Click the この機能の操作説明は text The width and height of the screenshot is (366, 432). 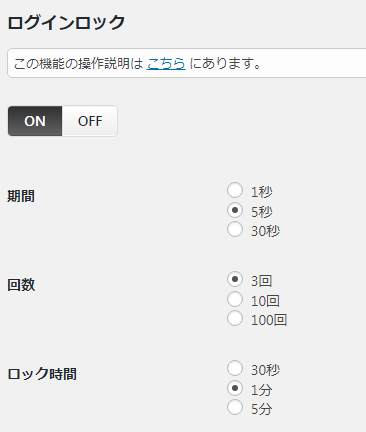(79, 63)
